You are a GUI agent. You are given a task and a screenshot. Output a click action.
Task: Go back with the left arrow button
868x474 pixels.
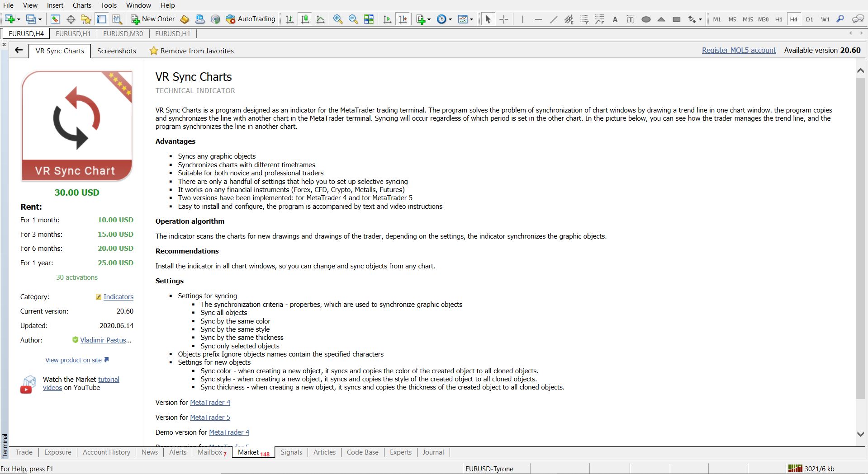[19, 50]
